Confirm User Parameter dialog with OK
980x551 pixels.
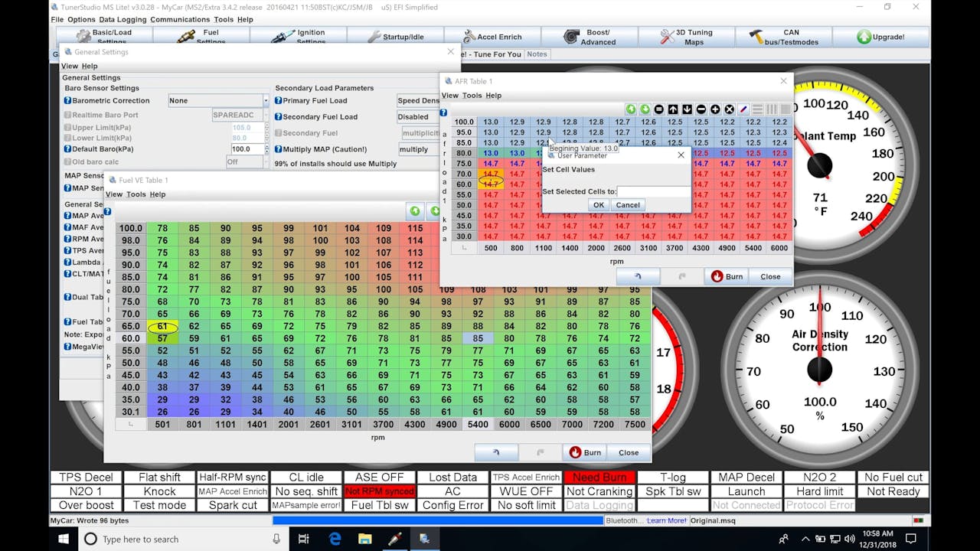click(x=598, y=205)
